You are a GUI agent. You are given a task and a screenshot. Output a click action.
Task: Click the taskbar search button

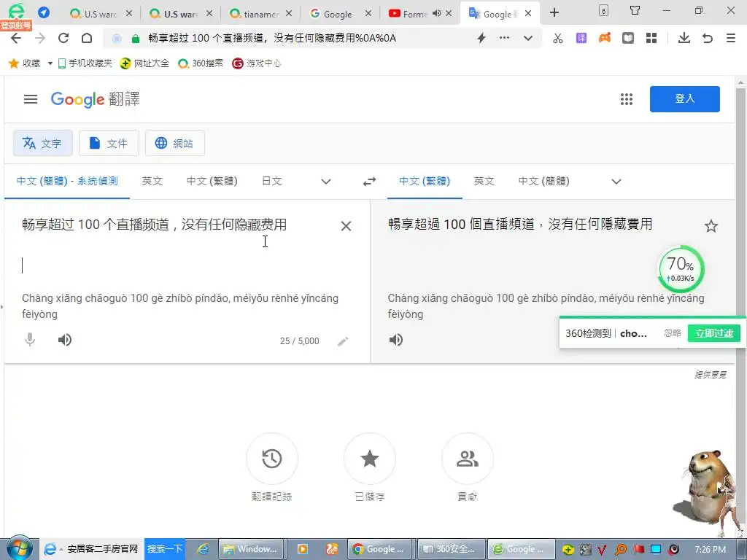(x=165, y=549)
